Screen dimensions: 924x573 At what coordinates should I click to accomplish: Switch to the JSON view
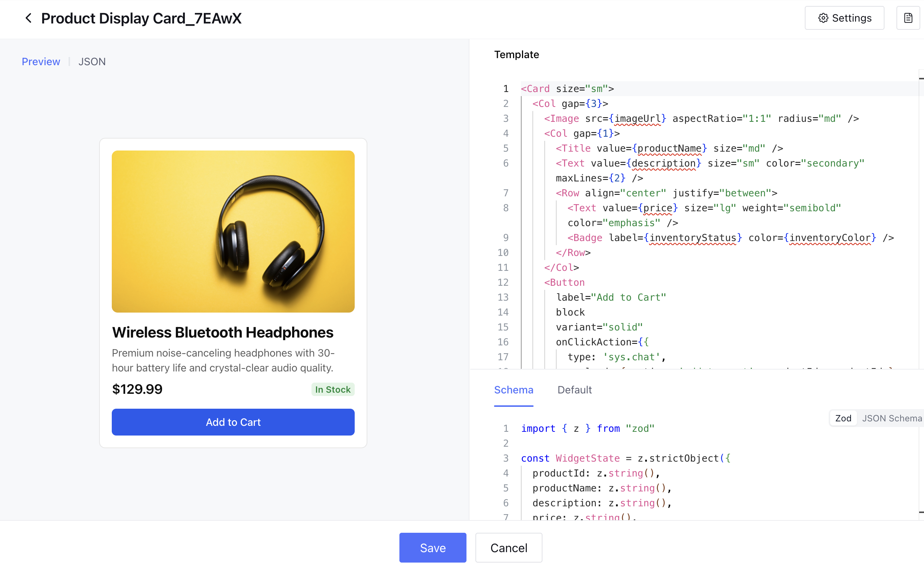92,61
